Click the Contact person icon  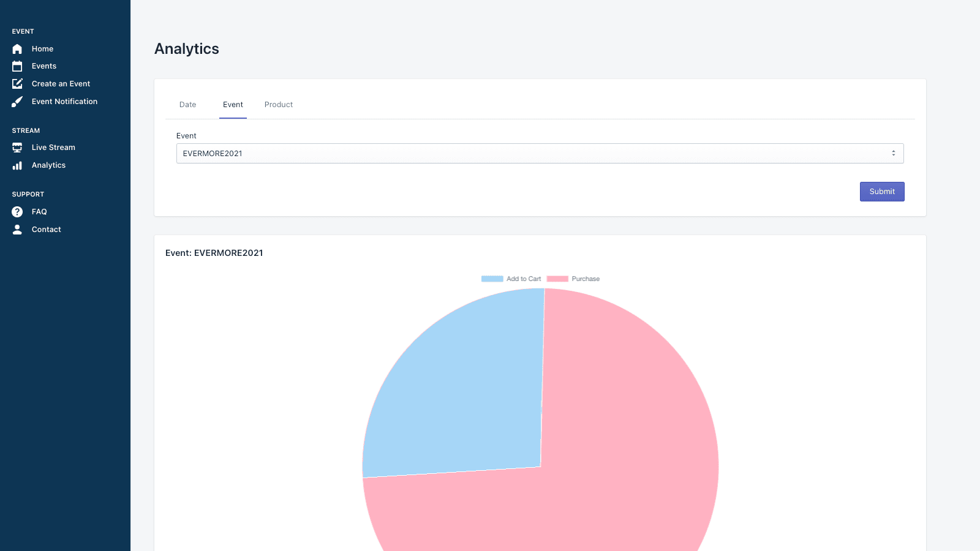pyautogui.click(x=17, y=229)
